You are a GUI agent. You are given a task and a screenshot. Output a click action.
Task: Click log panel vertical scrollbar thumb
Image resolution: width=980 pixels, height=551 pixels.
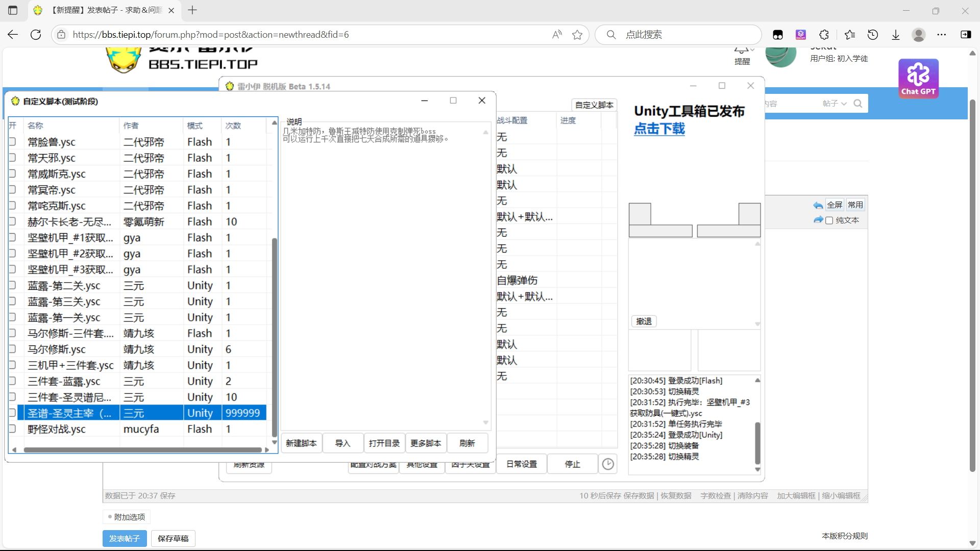tap(757, 443)
